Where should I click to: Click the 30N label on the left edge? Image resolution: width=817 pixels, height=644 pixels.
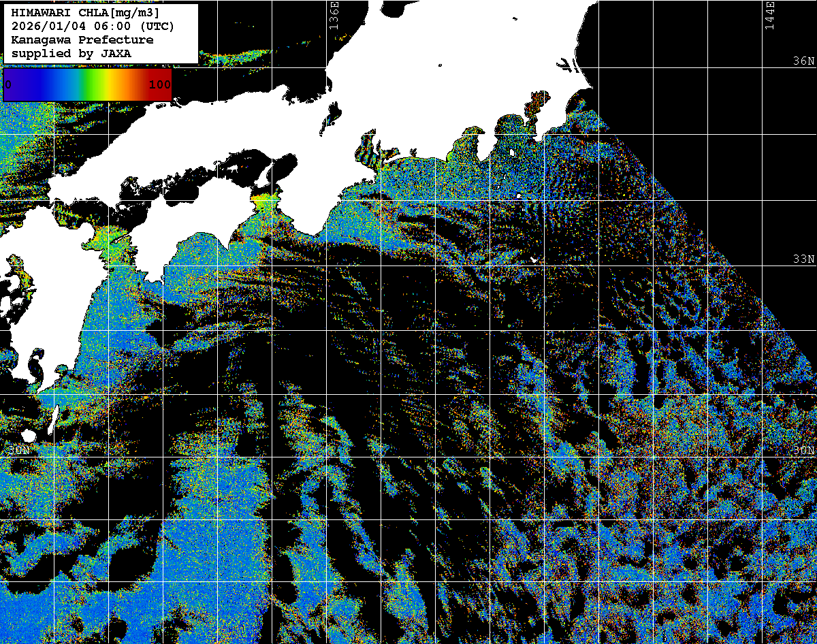click(18, 451)
